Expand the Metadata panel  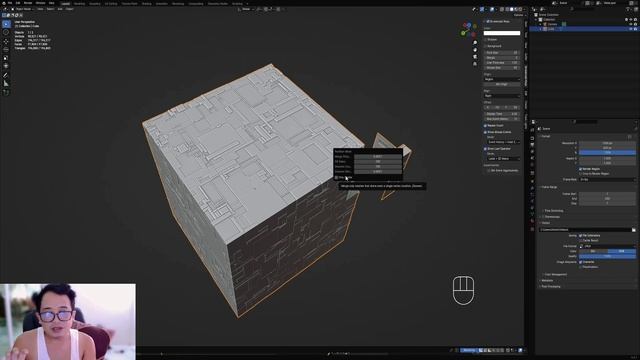[x=547, y=281]
